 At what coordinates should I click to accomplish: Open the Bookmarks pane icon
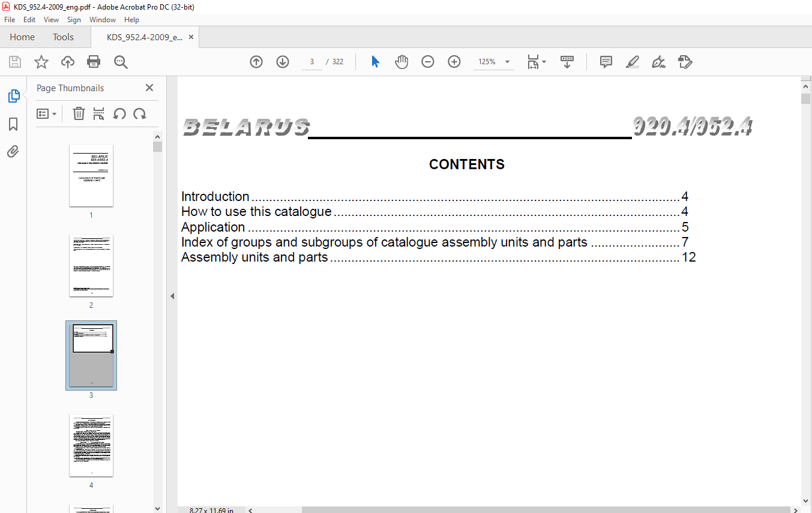coord(13,124)
